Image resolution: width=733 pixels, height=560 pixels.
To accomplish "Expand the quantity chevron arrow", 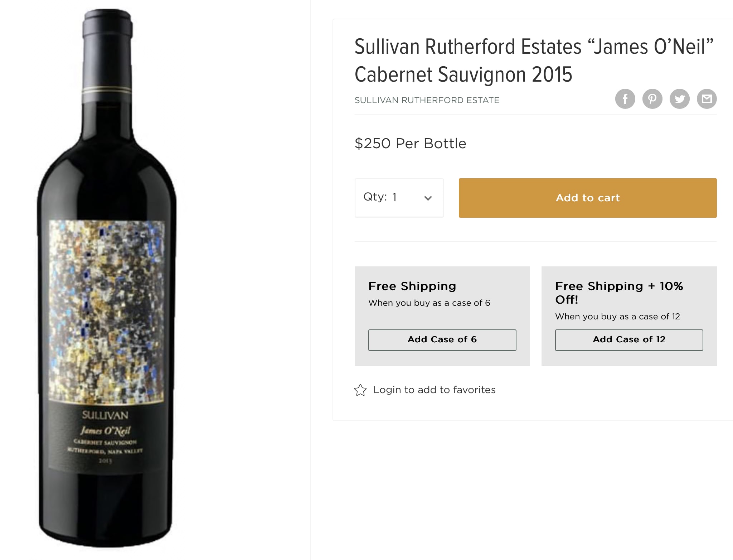I will (428, 198).
